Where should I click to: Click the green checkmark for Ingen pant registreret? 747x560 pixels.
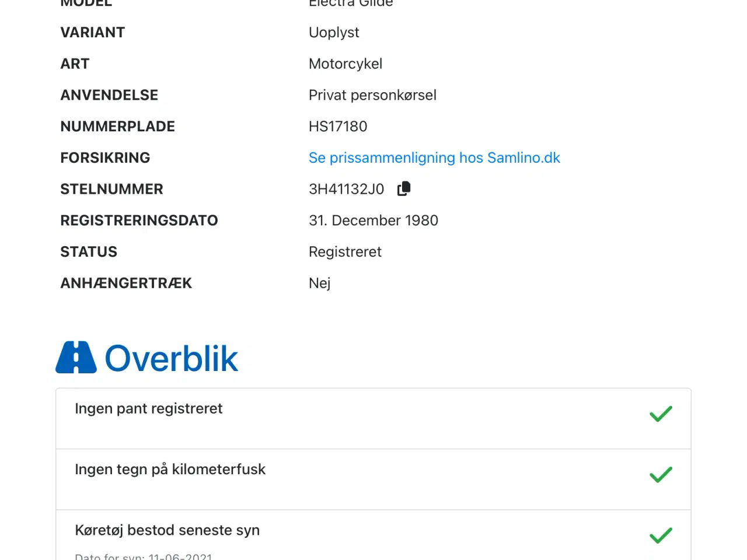(661, 414)
